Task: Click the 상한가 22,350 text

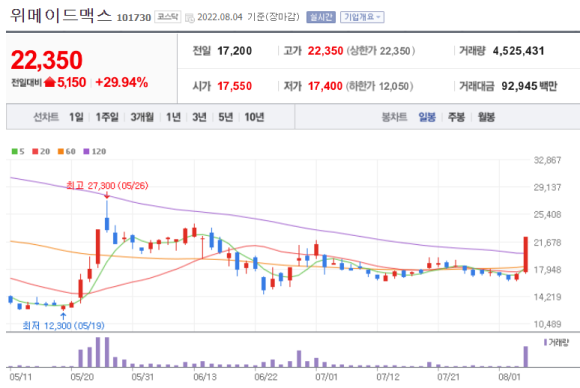Action: tap(381, 51)
